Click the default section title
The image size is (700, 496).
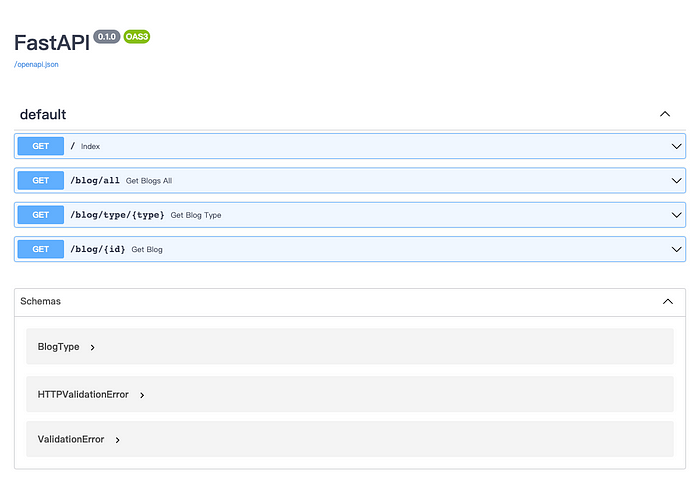[43, 115]
